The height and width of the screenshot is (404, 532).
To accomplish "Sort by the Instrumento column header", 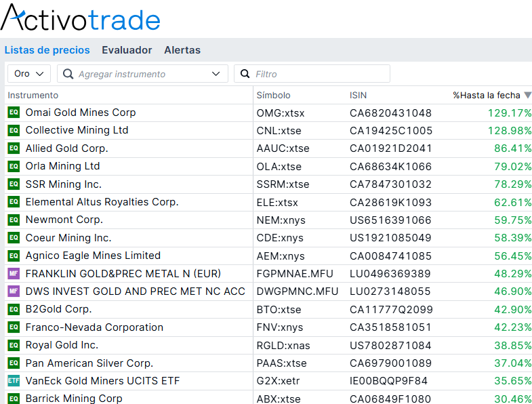I will click(x=33, y=95).
